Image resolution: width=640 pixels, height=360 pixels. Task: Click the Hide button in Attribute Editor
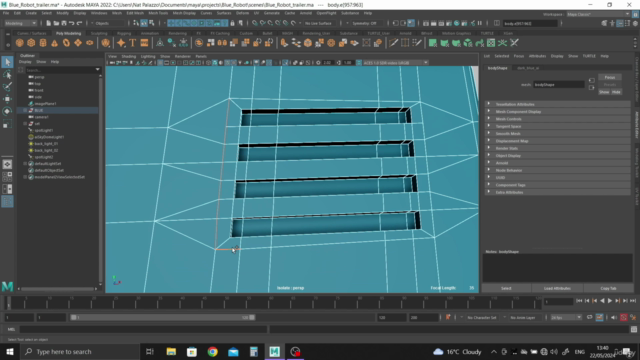(x=616, y=92)
